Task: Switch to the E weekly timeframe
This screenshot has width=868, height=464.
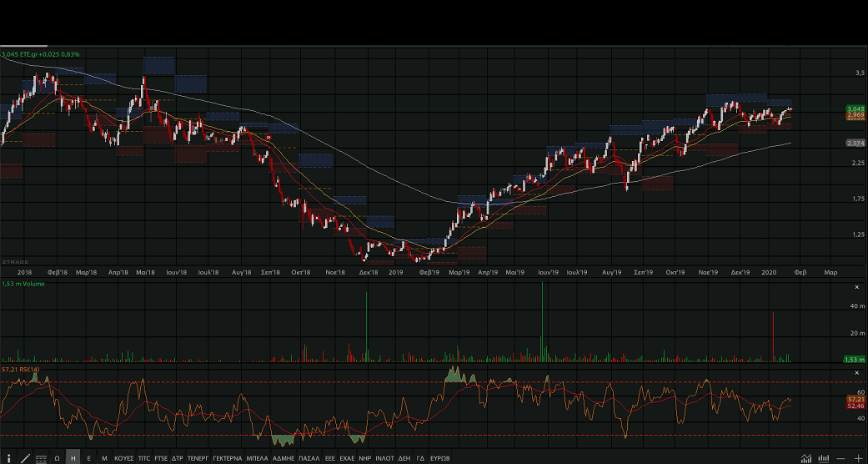Action: coord(88,458)
